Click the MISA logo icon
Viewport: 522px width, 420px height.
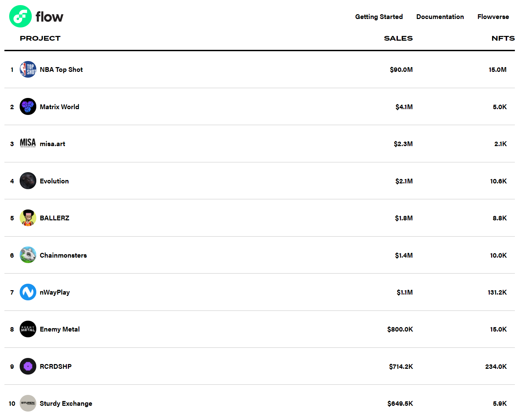[x=28, y=143]
